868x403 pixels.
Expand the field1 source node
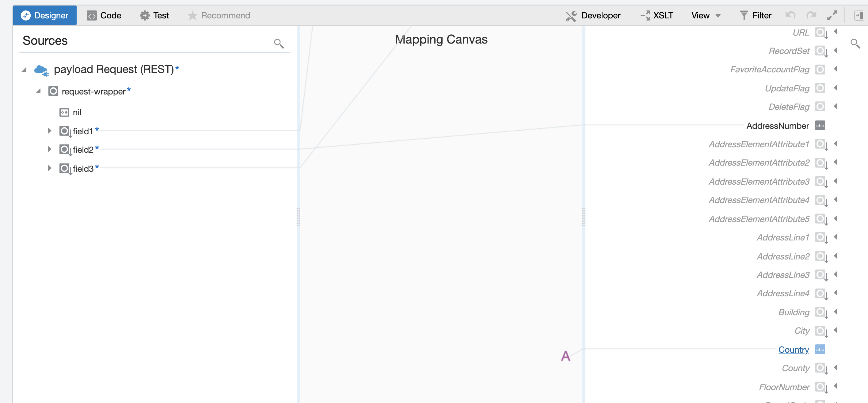[x=49, y=131]
